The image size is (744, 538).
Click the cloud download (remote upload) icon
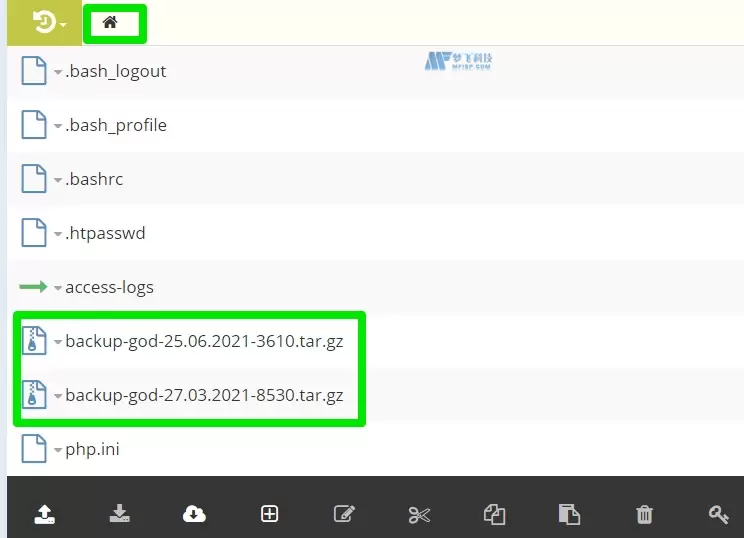[194, 514]
